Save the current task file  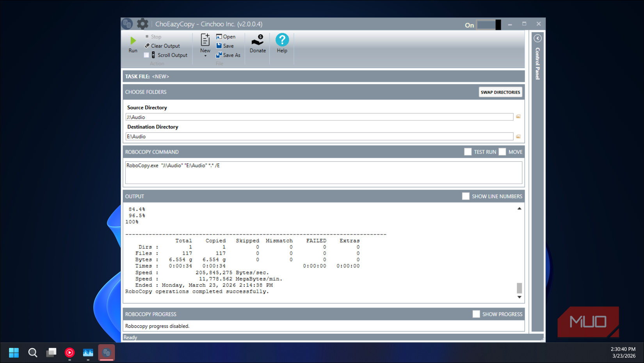[x=225, y=46]
